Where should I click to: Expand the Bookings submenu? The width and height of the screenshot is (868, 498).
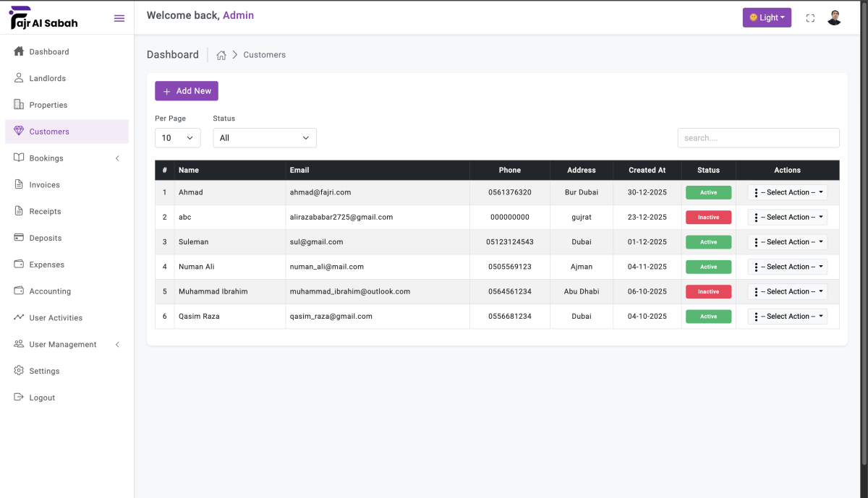pos(67,158)
